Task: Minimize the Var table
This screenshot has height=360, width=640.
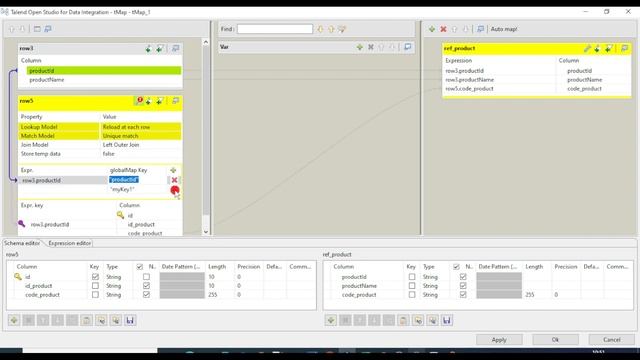Action: pyautogui.click(x=407, y=47)
